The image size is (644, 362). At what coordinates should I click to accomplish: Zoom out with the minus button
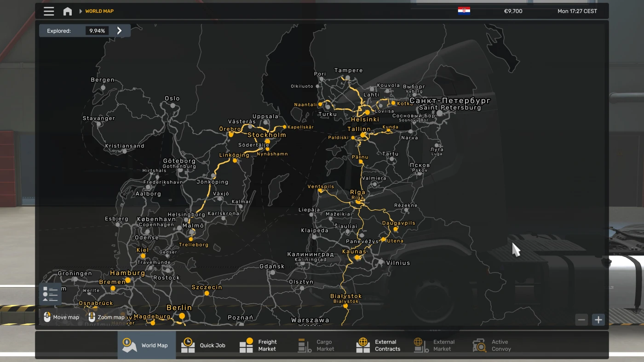[581, 320]
